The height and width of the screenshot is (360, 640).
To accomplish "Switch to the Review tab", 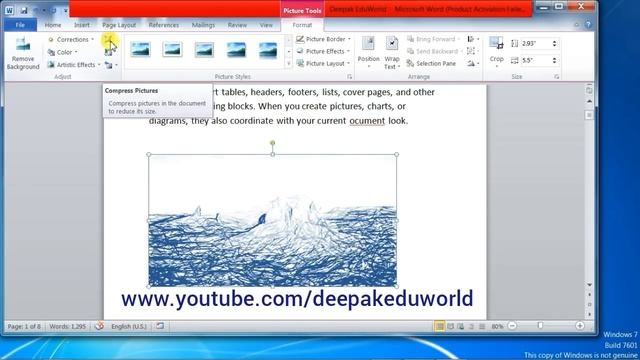I will click(x=237, y=25).
